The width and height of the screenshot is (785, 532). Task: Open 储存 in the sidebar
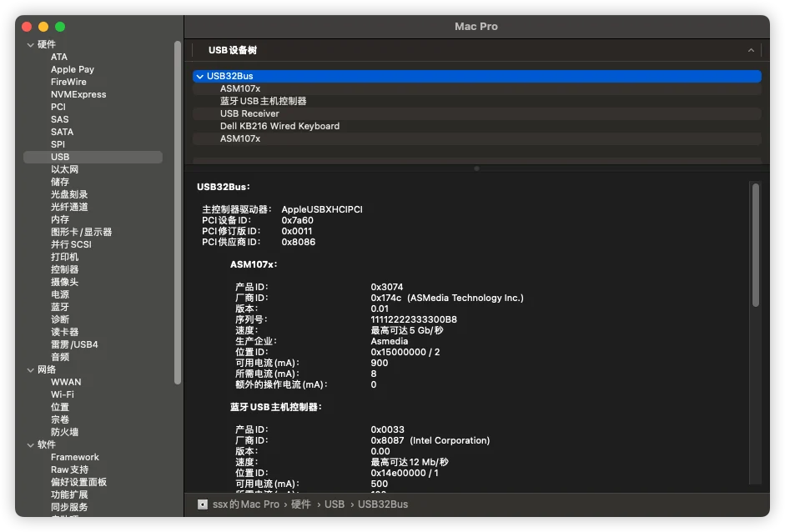pyautogui.click(x=59, y=182)
